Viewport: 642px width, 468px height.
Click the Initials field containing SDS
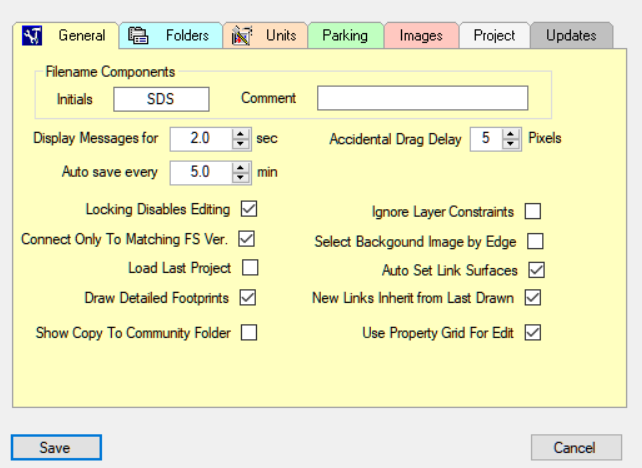(161, 99)
